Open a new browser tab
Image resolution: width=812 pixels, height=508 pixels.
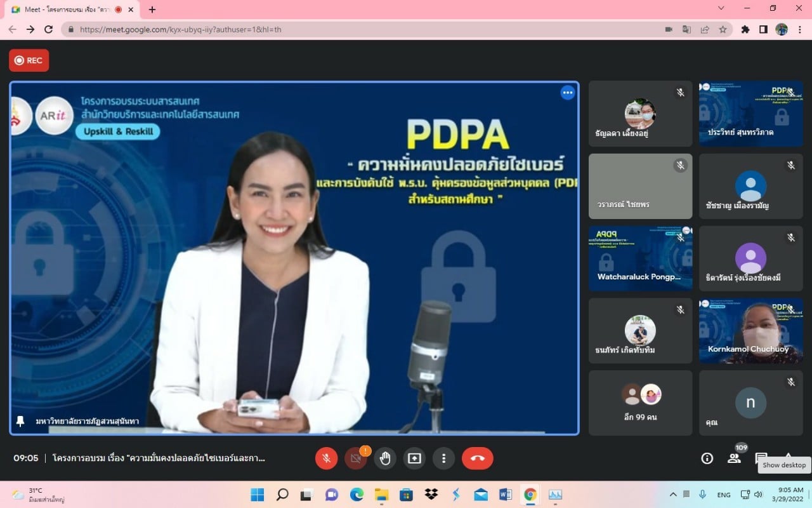point(152,10)
